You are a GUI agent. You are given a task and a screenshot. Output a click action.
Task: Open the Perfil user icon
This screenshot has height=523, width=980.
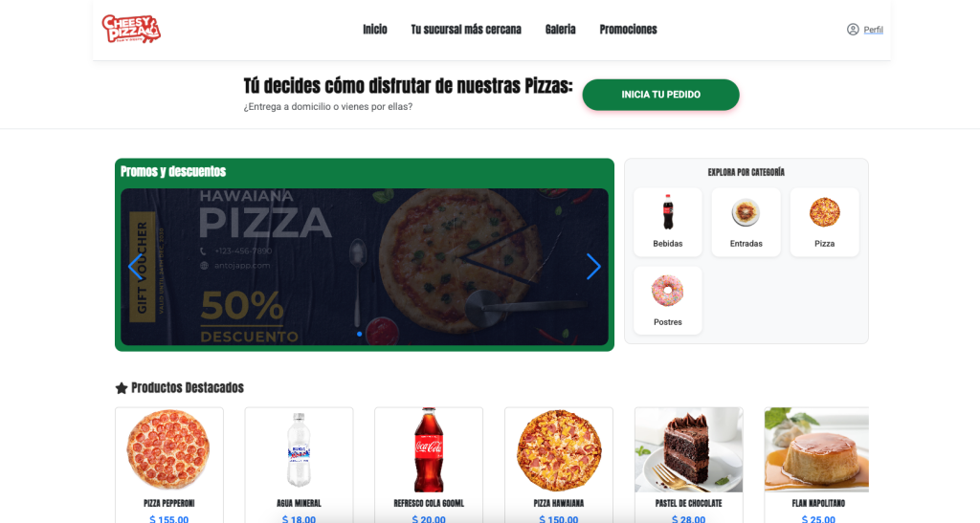853,30
